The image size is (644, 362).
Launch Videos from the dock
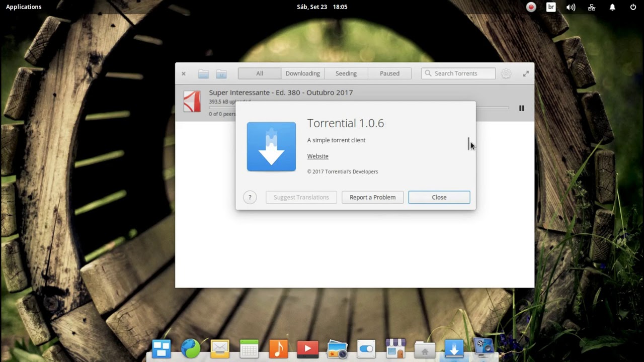pyautogui.click(x=307, y=348)
